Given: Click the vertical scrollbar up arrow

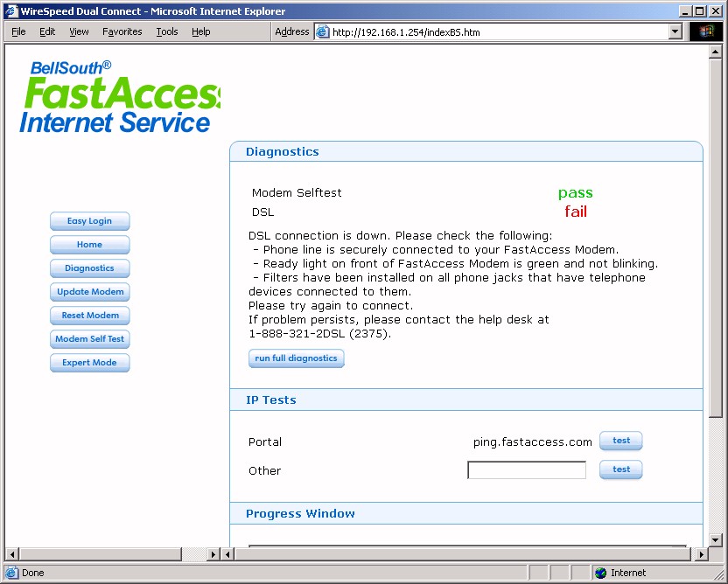Looking at the screenshot, I should 715,52.
